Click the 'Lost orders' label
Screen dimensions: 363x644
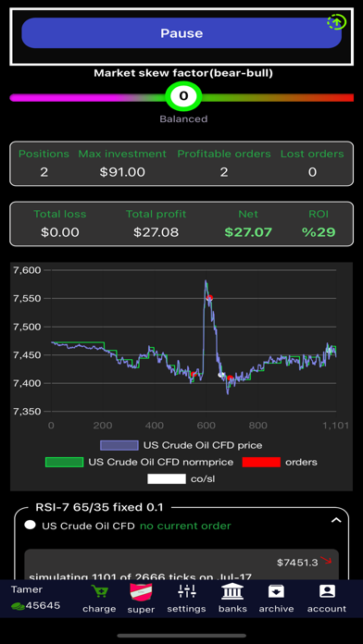click(x=312, y=154)
